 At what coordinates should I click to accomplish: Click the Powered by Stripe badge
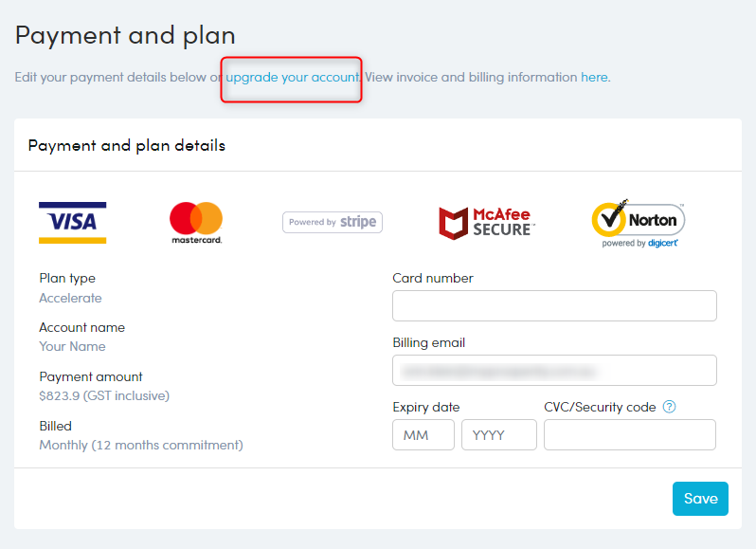(x=333, y=223)
